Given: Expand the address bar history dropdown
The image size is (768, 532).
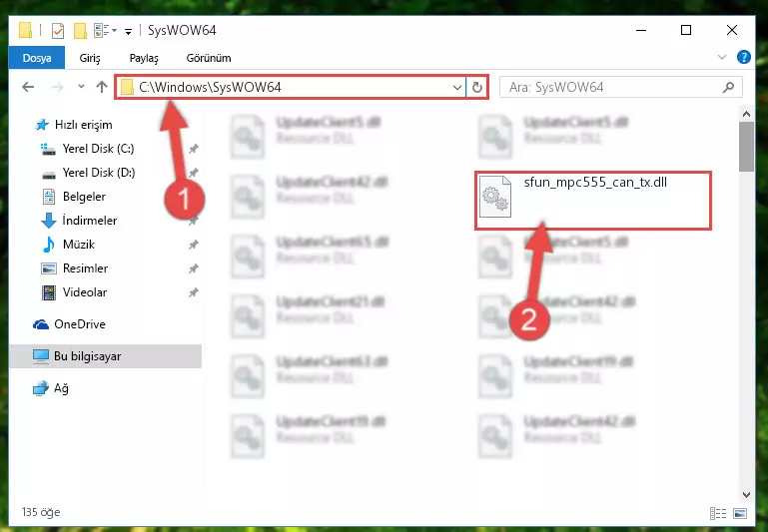Looking at the screenshot, I should point(457,88).
